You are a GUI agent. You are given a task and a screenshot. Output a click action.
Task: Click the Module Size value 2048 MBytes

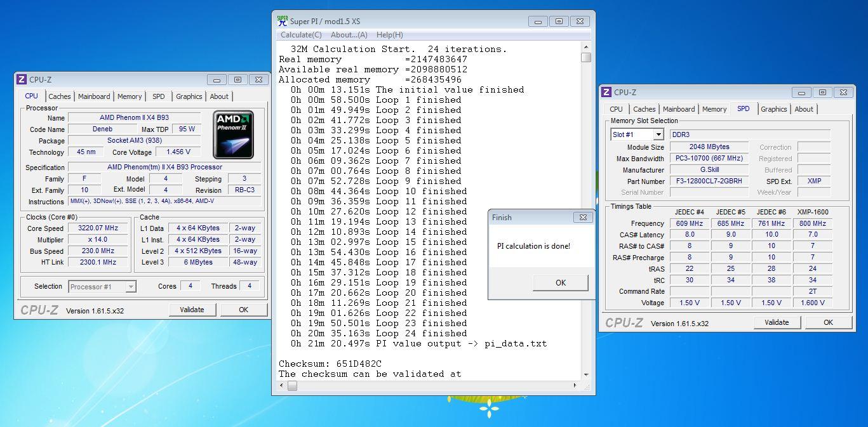coord(709,147)
